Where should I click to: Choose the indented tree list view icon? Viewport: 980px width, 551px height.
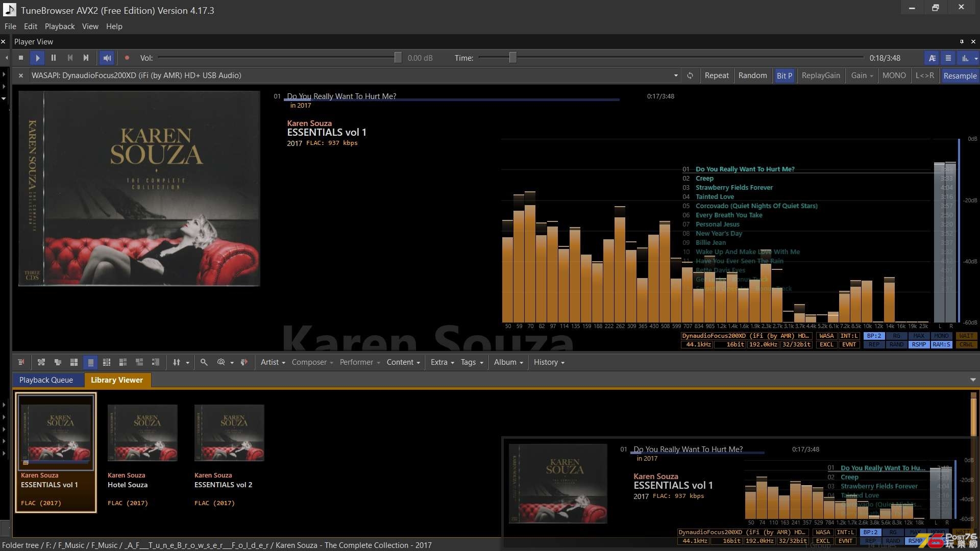(156, 362)
